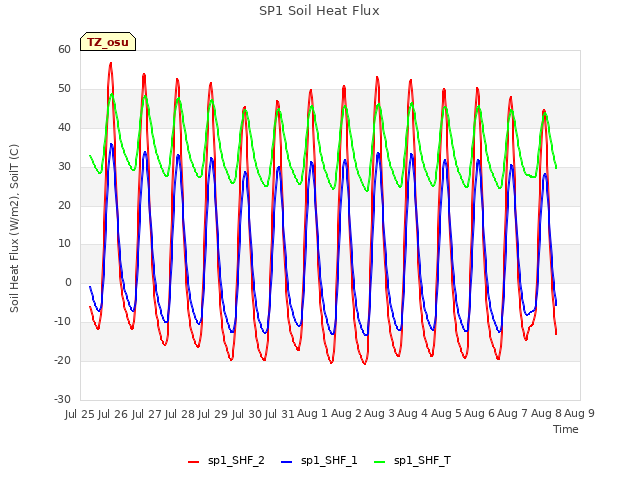This screenshot has width=640, height=480.
Task: Click the Jul 29 x-axis tick label
Action: click(x=213, y=414)
